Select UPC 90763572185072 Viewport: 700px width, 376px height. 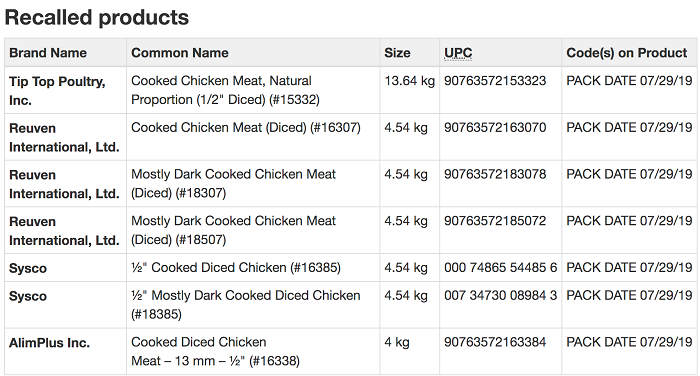tap(495, 221)
